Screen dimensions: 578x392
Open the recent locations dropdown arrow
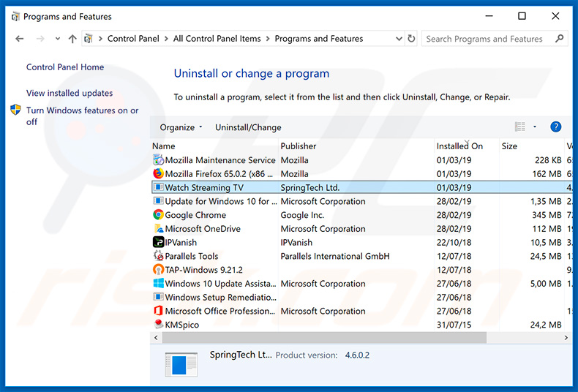point(58,38)
